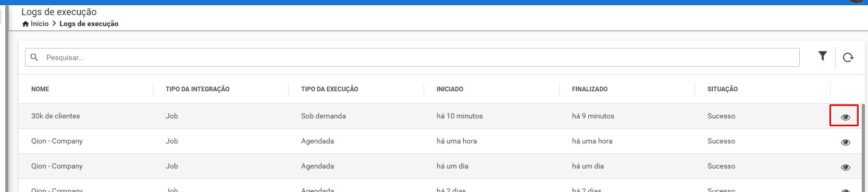Focus the Pesquisar search field
868x192 pixels.
(x=412, y=57)
